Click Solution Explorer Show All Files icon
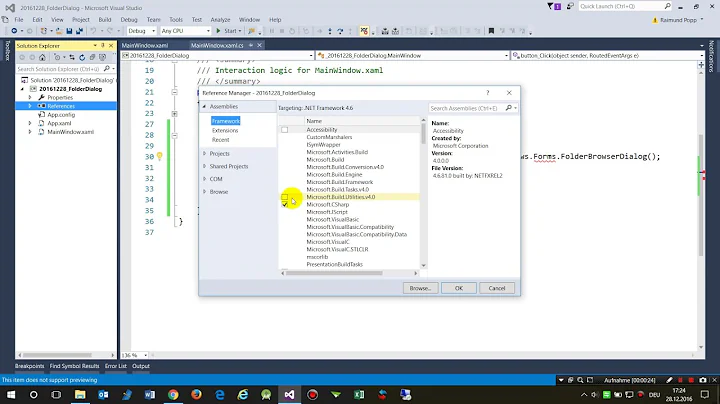This screenshot has height=404, width=720. tap(102, 57)
